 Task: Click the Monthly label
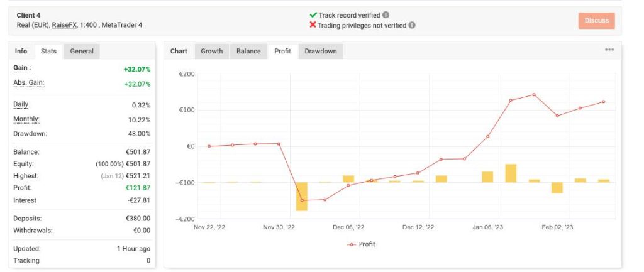26,119
